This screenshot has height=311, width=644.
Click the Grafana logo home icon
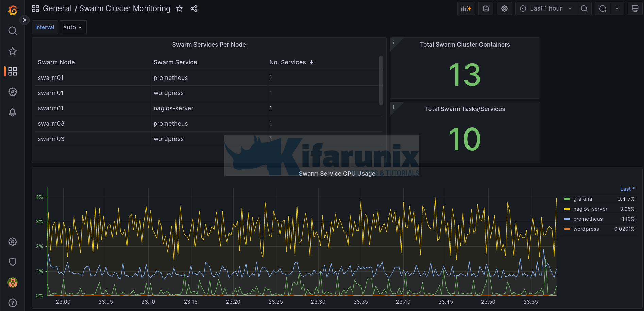13,10
